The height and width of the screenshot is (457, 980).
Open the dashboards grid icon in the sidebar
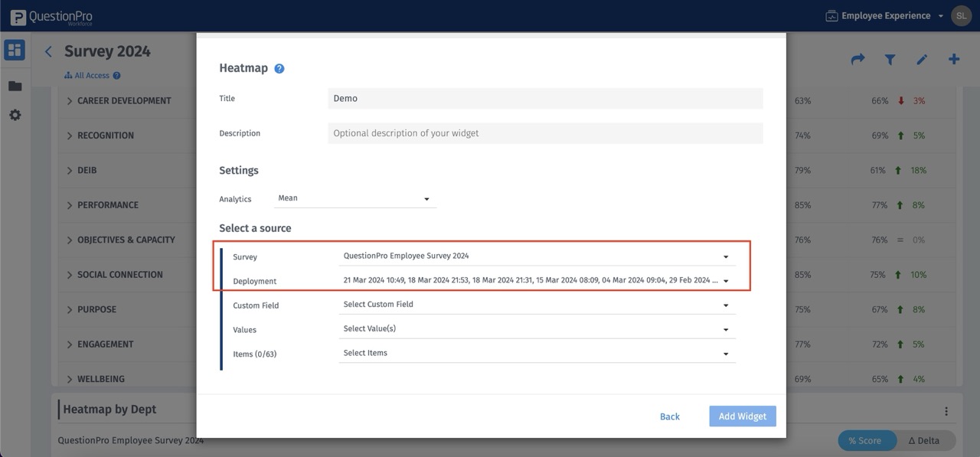(x=14, y=49)
